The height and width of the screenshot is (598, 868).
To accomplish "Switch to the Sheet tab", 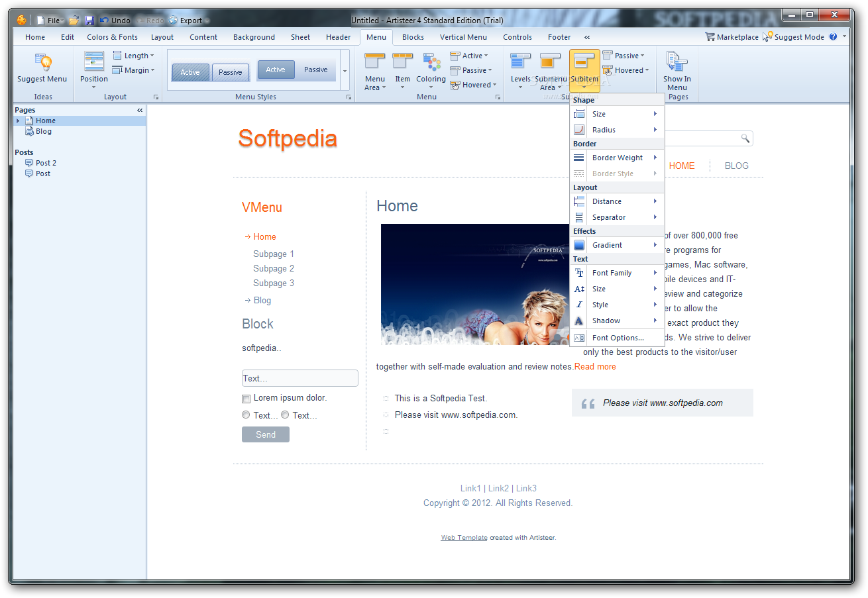I will (300, 37).
